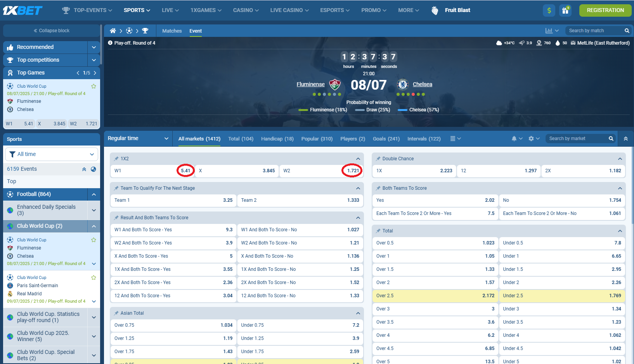
Task: Switch to Matches tab
Action: pyautogui.click(x=172, y=31)
